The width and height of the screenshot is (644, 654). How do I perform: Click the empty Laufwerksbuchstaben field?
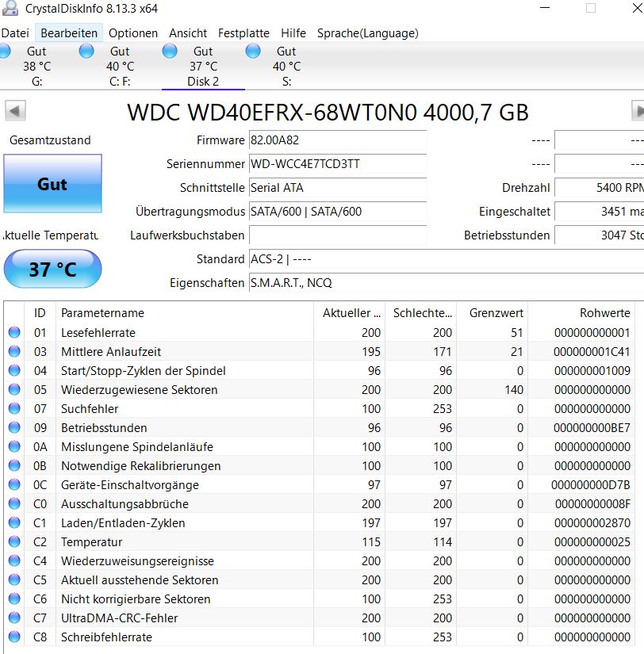(x=338, y=235)
